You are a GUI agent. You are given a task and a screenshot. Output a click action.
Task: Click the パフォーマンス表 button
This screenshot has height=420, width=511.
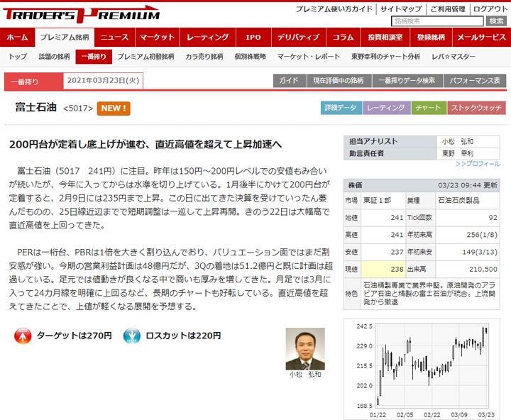click(475, 80)
